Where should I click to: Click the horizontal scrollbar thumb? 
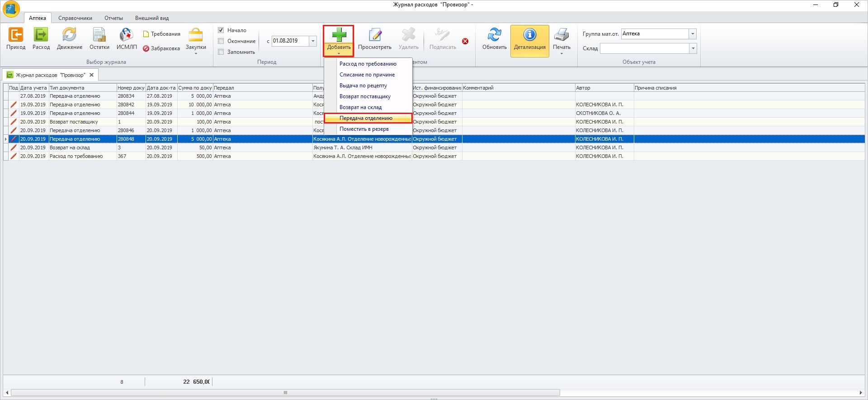(x=285, y=393)
